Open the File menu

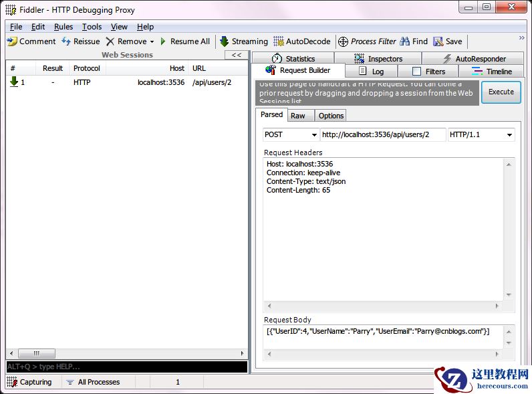click(16, 27)
